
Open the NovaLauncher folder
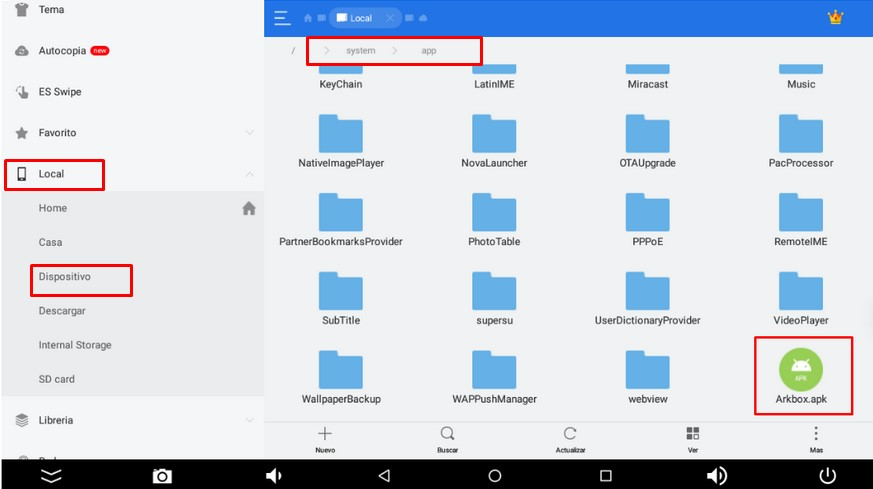tap(494, 141)
